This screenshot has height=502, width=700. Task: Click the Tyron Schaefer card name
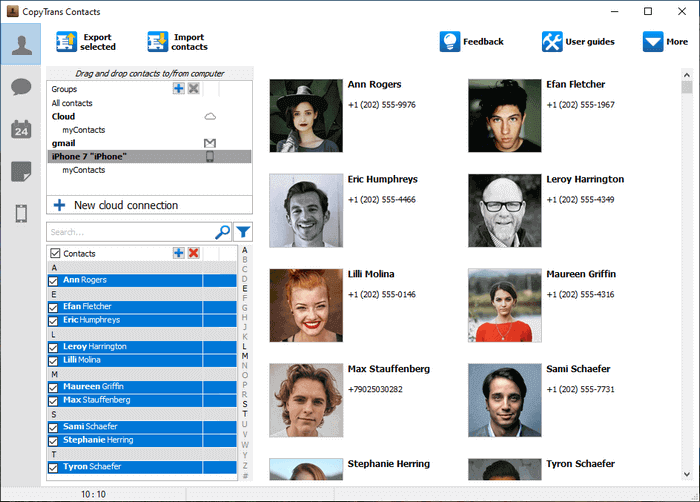point(580,464)
